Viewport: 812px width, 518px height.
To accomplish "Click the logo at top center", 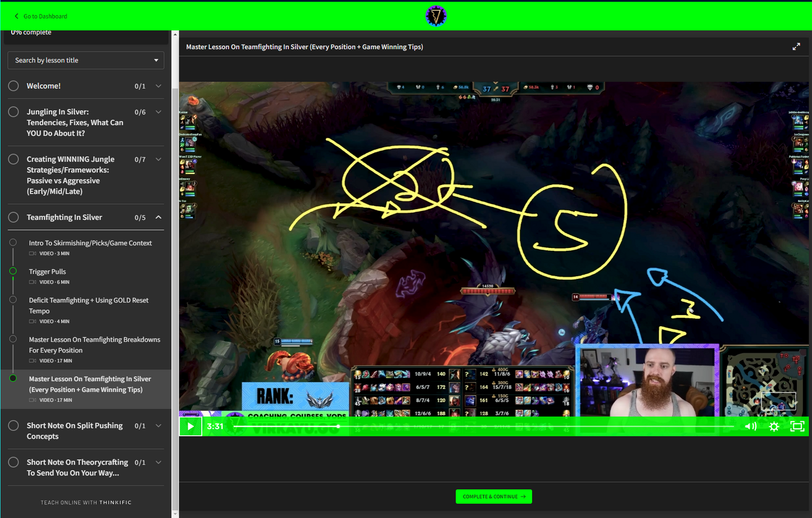I will click(x=436, y=16).
